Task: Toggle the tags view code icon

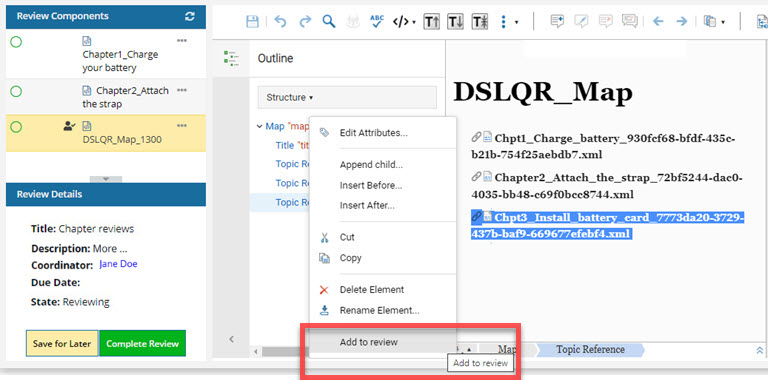Action: pyautogui.click(x=401, y=22)
